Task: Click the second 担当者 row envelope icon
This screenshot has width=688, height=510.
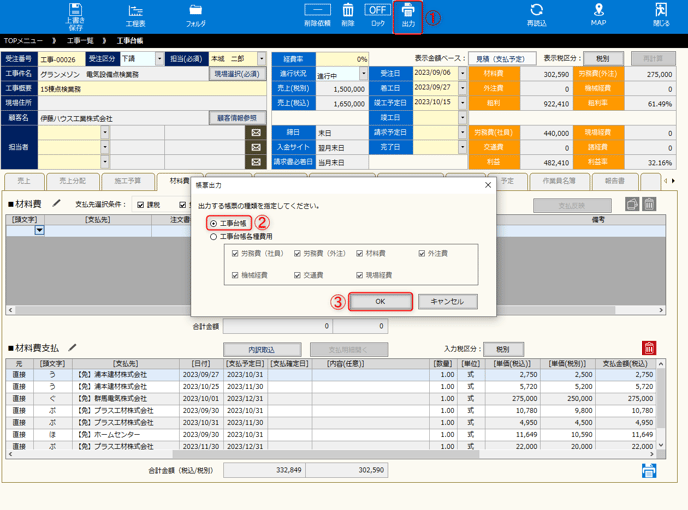Action: click(256, 147)
